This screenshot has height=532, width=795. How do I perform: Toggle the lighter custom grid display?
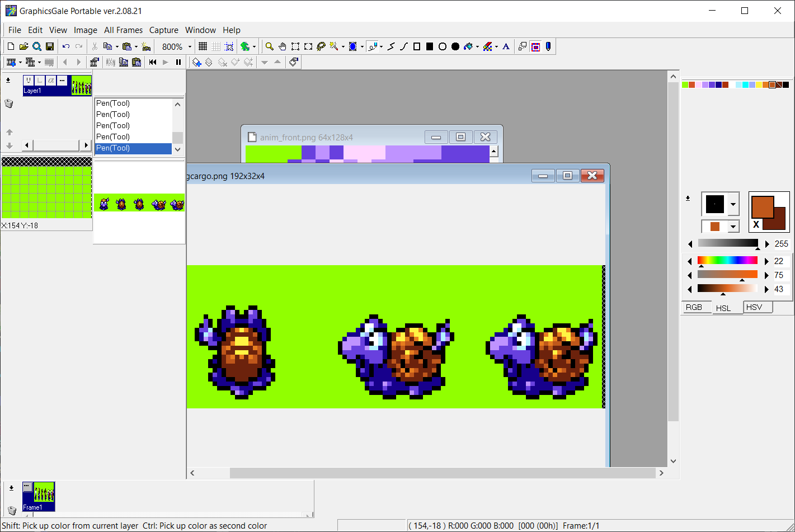click(x=216, y=46)
